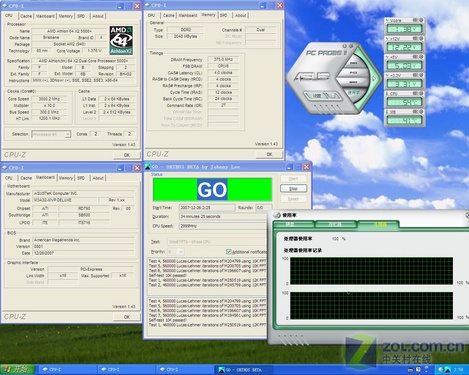Switch to the Cache tab in the CPU-Z processor window

(26, 16)
